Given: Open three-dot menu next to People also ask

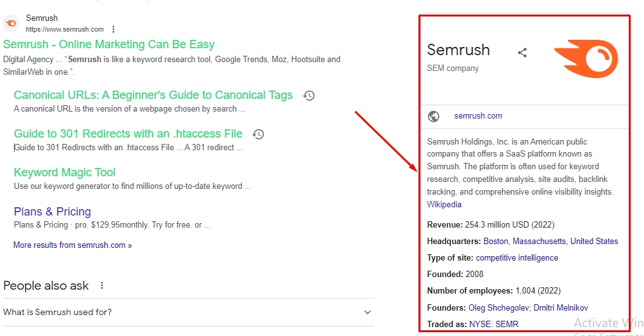Looking at the screenshot, I should tap(102, 286).
